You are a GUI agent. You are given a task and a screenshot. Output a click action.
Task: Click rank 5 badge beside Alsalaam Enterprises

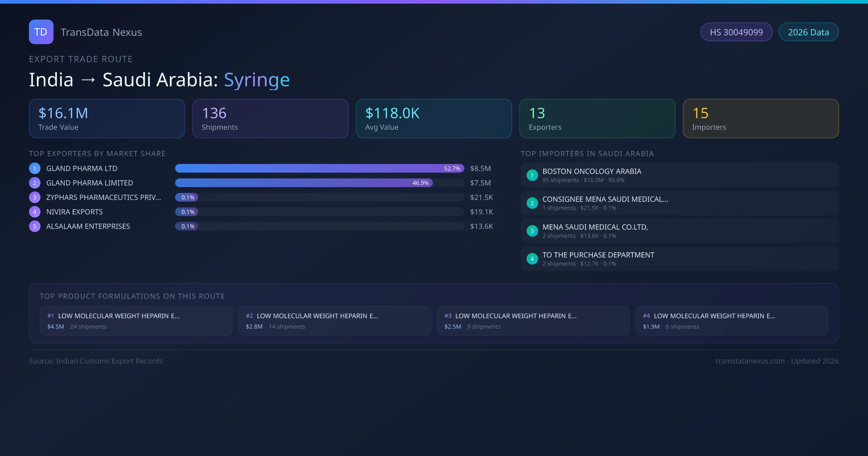coord(35,226)
